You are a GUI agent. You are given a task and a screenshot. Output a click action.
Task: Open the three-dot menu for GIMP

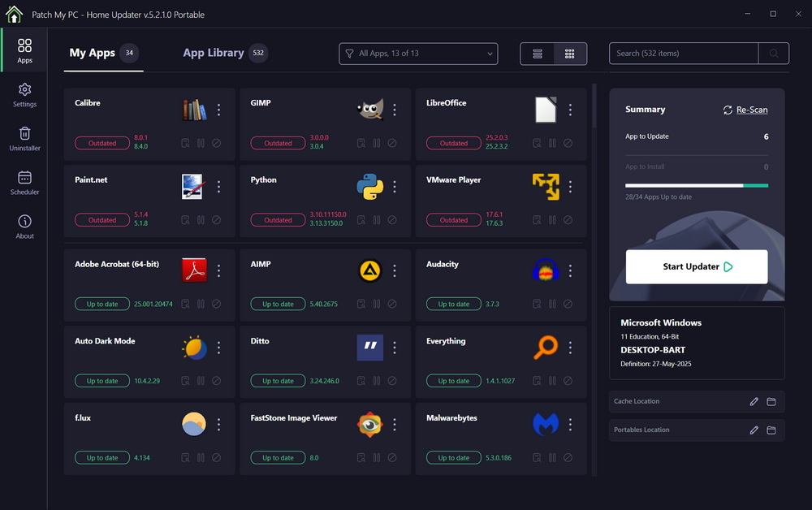coord(395,110)
